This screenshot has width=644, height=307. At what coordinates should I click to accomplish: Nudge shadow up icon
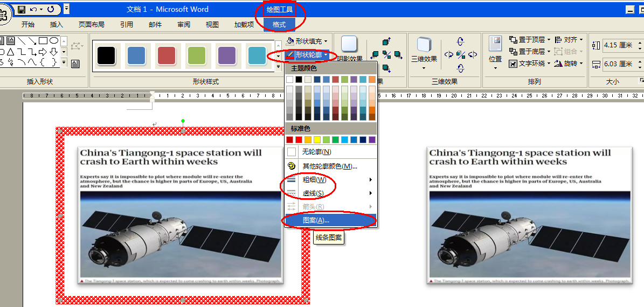[386, 41]
